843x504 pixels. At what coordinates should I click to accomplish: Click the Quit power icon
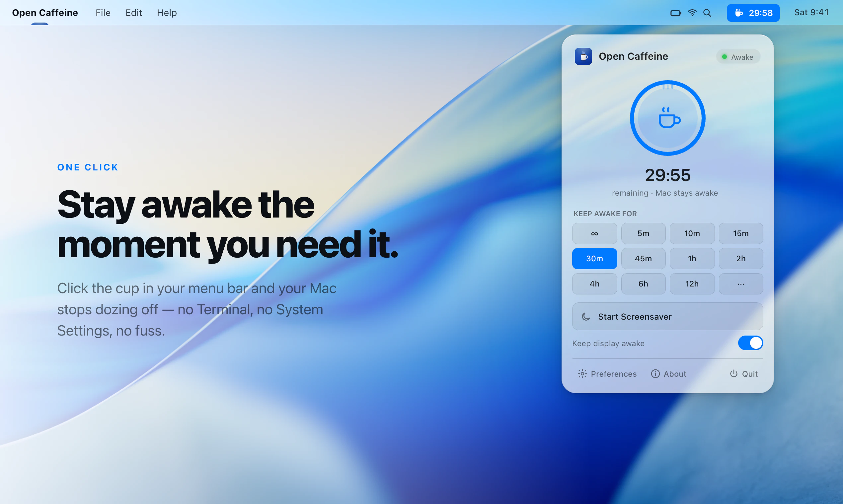[x=733, y=374]
